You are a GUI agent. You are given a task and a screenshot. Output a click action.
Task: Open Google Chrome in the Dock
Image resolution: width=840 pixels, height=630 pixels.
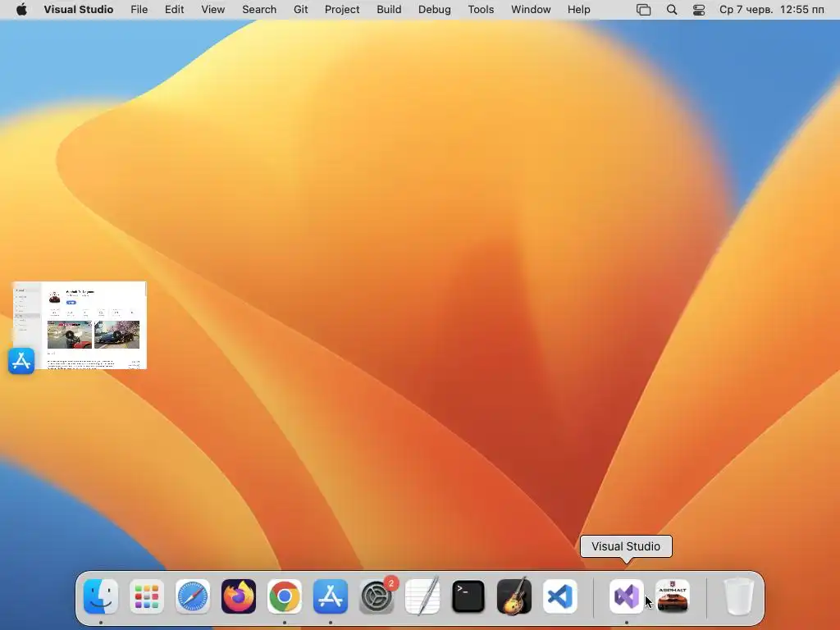285,596
